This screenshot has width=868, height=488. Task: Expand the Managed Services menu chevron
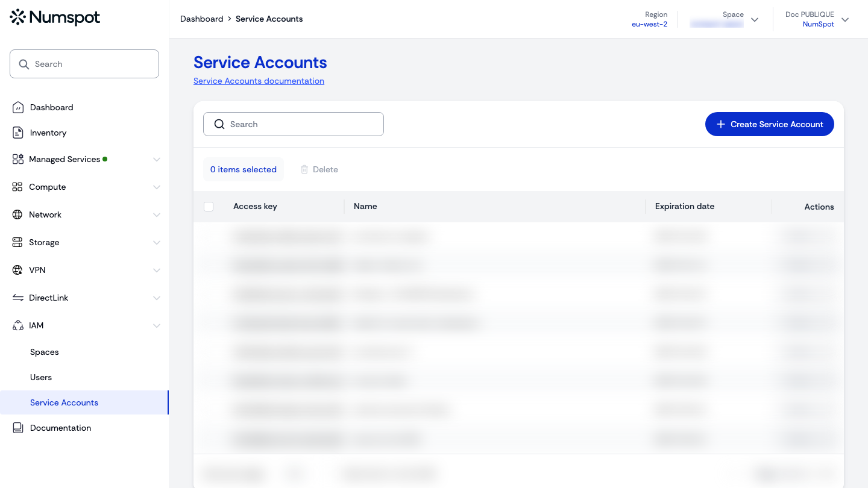click(157, 160)
